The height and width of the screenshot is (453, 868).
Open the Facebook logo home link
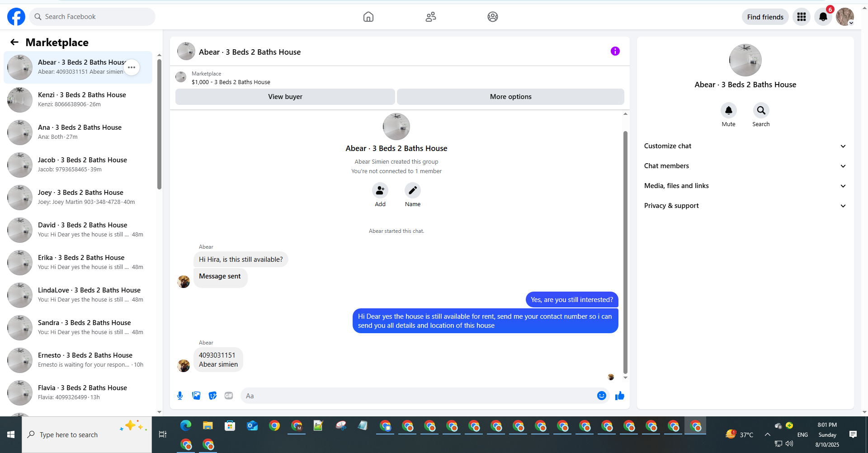coord(16,17)
